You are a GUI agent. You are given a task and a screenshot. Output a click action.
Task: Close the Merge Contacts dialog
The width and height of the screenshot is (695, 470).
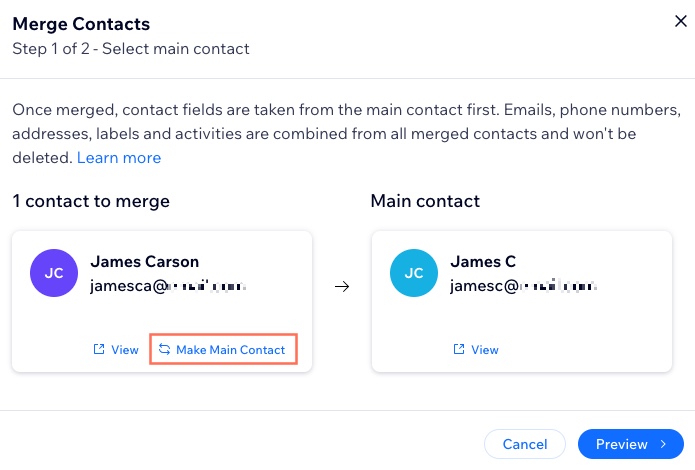pos(680,21)
